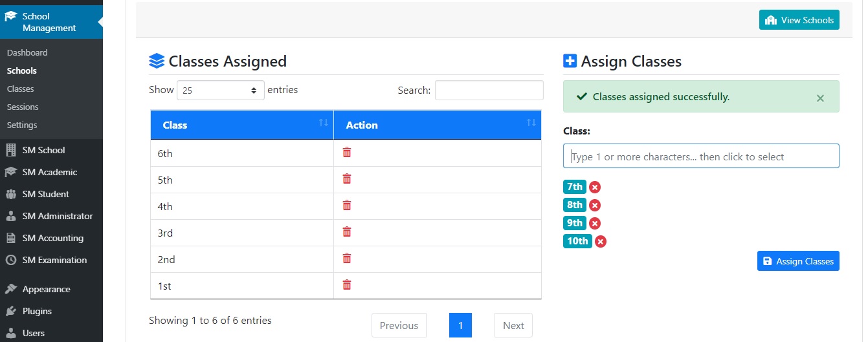
Task: Open Settings submenu item
Action: click(22, 125)
